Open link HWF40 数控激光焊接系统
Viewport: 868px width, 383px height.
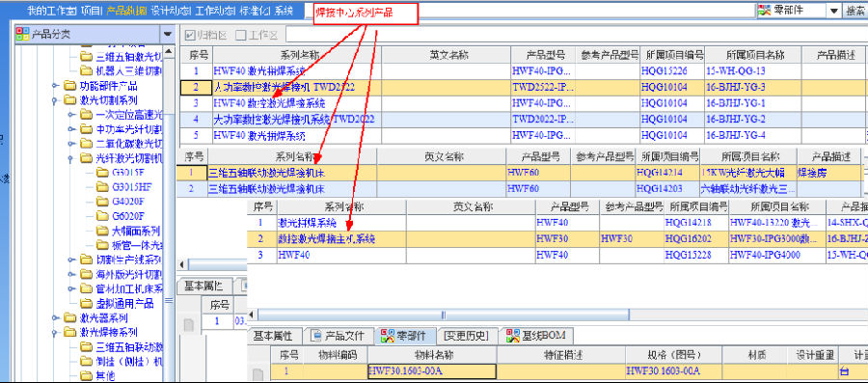pyautogui.click(x=270, y=103)
